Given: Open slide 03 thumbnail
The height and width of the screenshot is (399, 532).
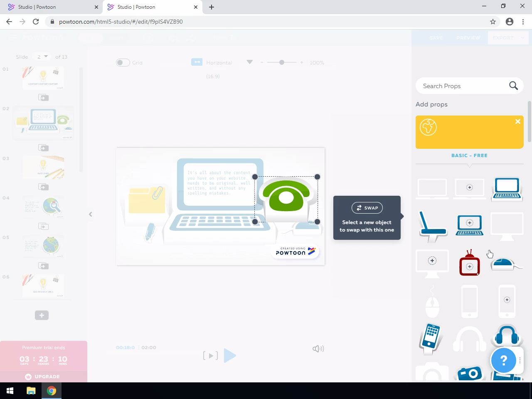Looking at the screenshot, I should tap(43, 167).
